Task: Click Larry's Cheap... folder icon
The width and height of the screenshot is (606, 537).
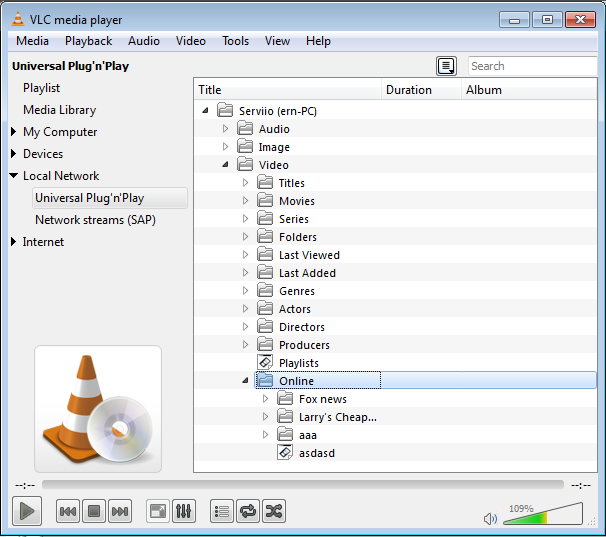Action: pyautogui.click(x=285, y=416)
